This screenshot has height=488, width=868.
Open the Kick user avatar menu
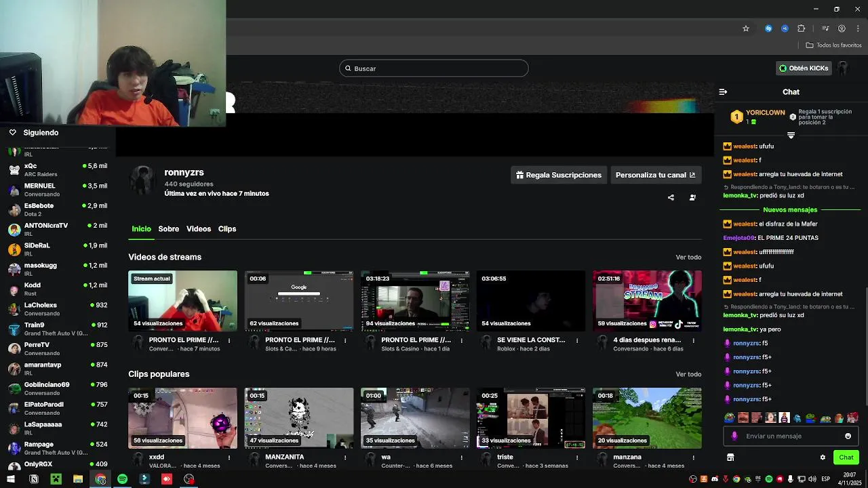[843, 68]
